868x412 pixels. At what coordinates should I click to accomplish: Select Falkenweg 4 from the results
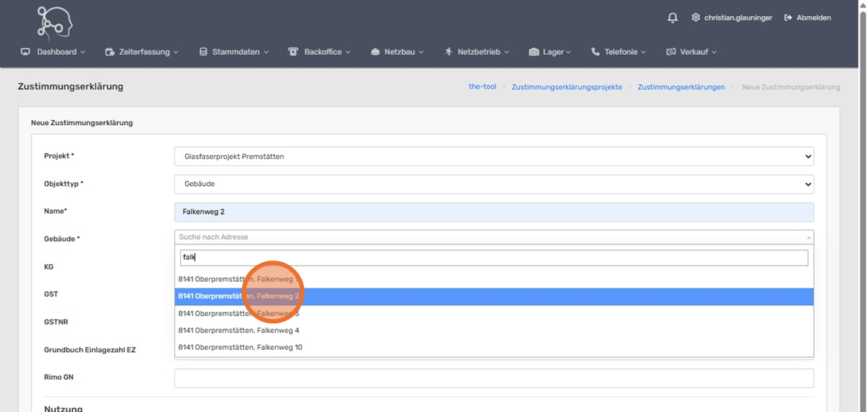coord(239,330)
